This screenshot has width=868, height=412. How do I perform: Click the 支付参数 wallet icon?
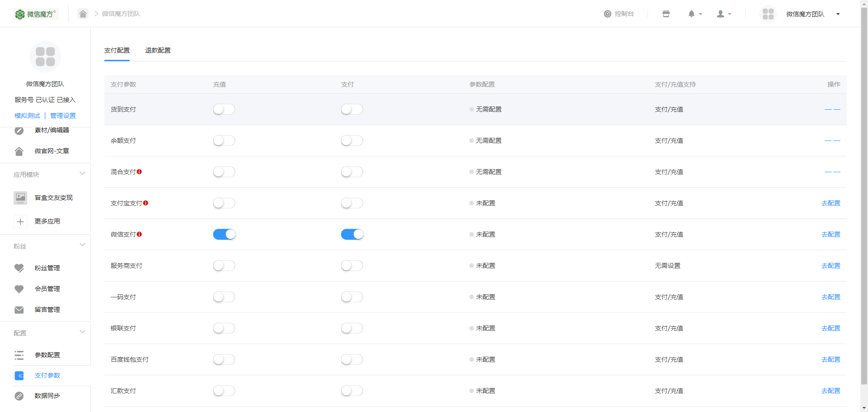pos(19,375)
